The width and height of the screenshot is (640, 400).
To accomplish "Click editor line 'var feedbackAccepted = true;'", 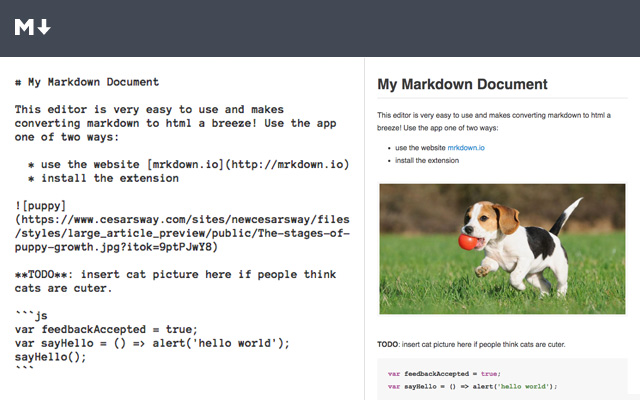I will [x=106, y=329].
